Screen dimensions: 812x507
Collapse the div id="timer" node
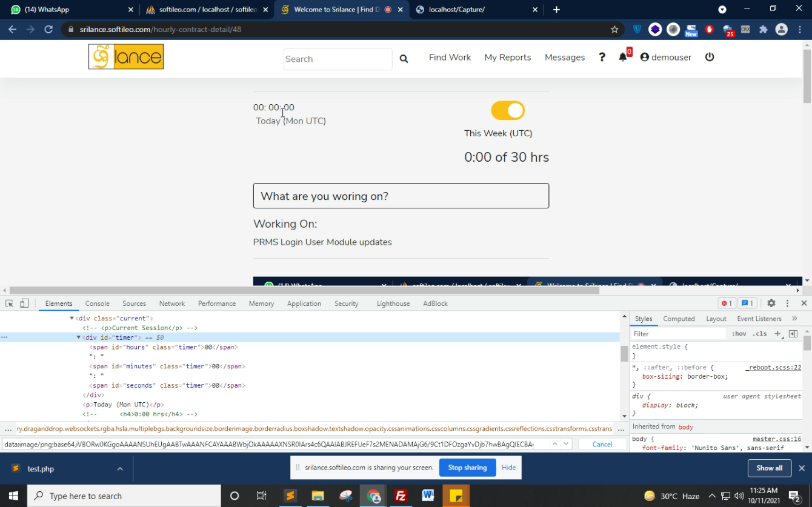pos(79,337)
